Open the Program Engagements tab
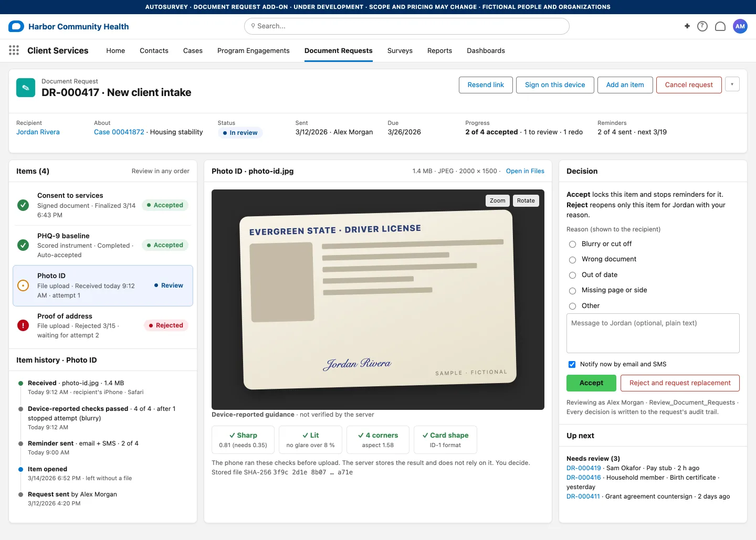This screenshot has width=756, height=540. pyautogui.click(x=254, y=51)
